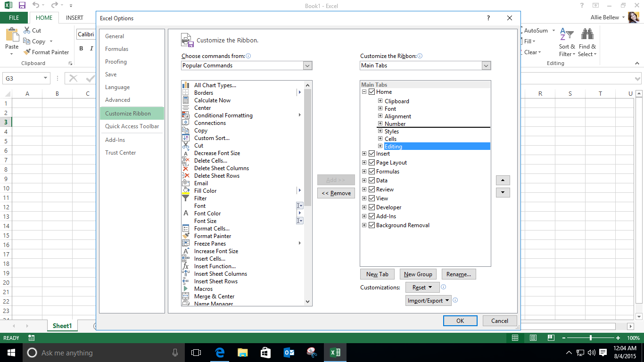Click the Paste clipboard icon in the ribbon

12,35
